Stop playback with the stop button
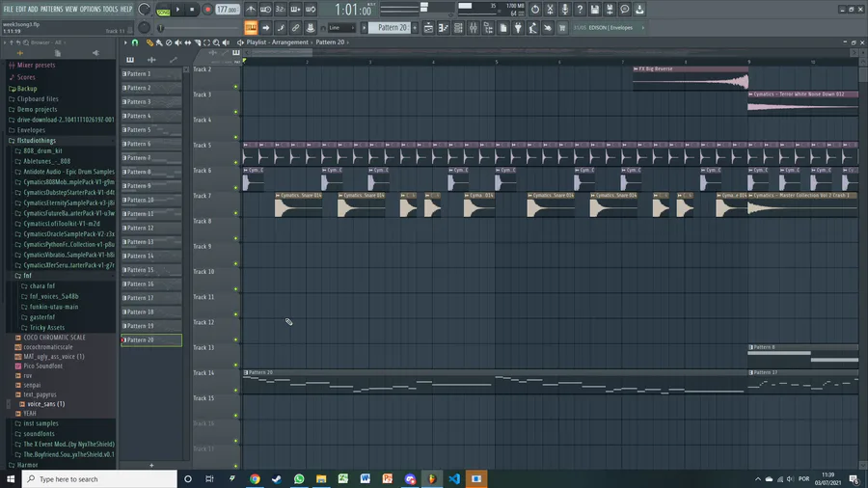 [192, 10]
